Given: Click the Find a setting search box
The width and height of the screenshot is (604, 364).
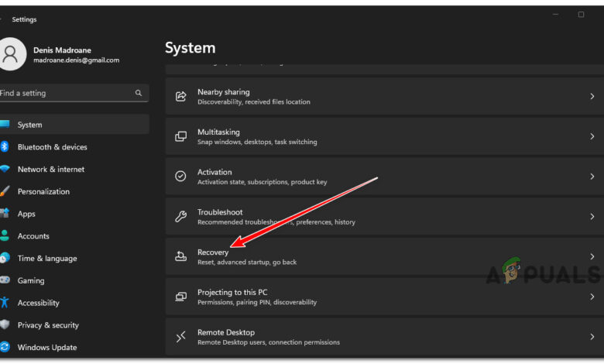Looking at the screenshot, I should click(74, 93).
